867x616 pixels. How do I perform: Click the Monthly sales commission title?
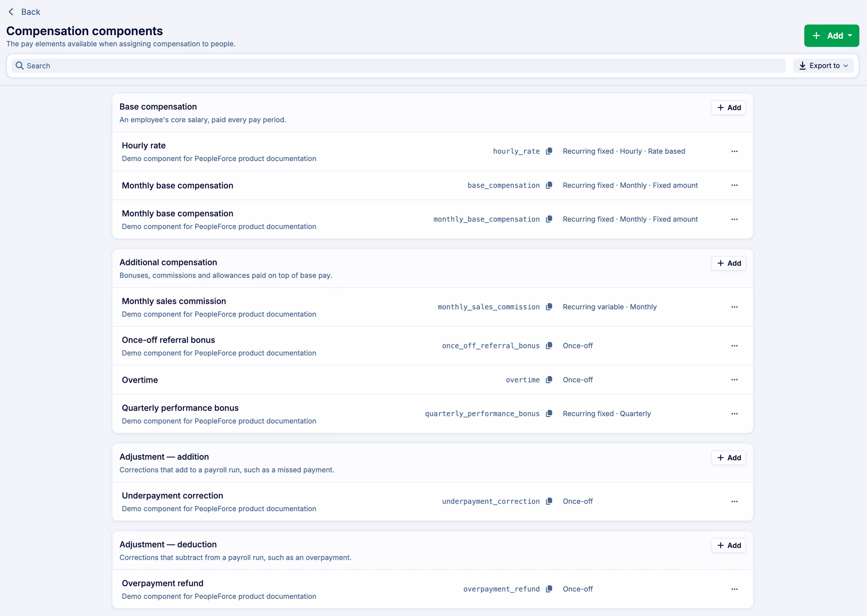click(174, 301)
